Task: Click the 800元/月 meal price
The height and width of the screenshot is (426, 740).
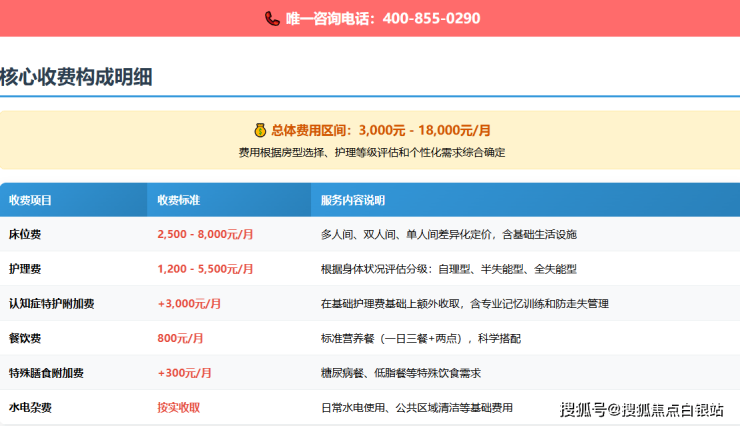Action: pyautogui.click(x=181, y=338)
